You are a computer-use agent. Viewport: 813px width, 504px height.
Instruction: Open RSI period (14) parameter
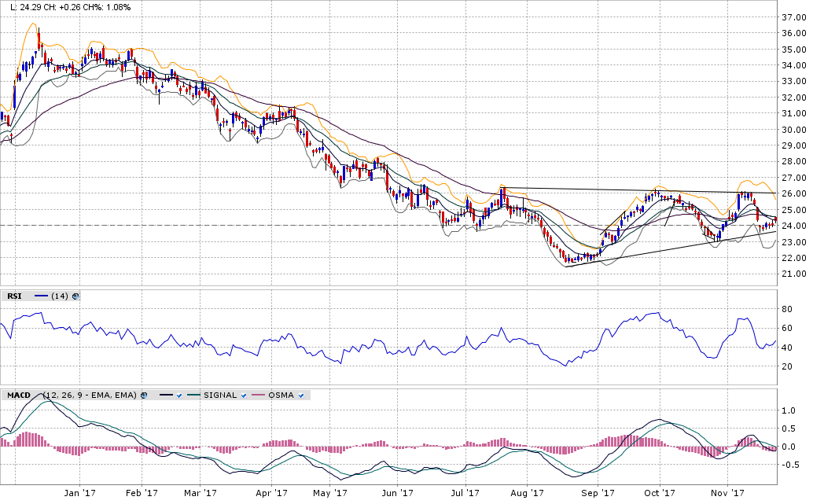61,296
